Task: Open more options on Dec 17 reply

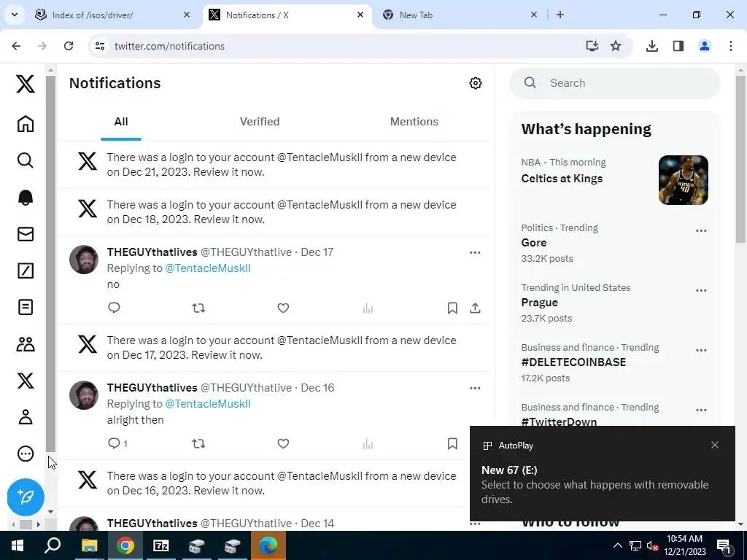Action: (475, 252)
